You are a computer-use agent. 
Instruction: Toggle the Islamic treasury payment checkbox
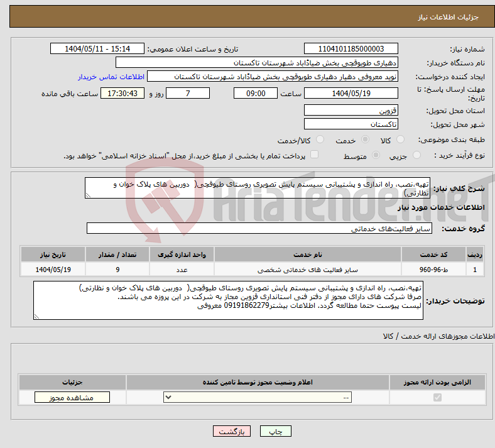pos(315,155)
